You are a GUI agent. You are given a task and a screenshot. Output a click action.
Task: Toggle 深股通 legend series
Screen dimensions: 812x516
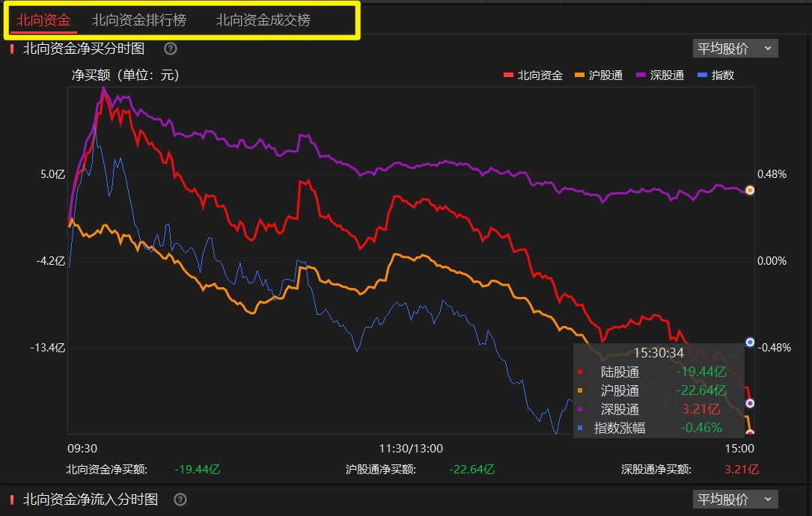660,76
